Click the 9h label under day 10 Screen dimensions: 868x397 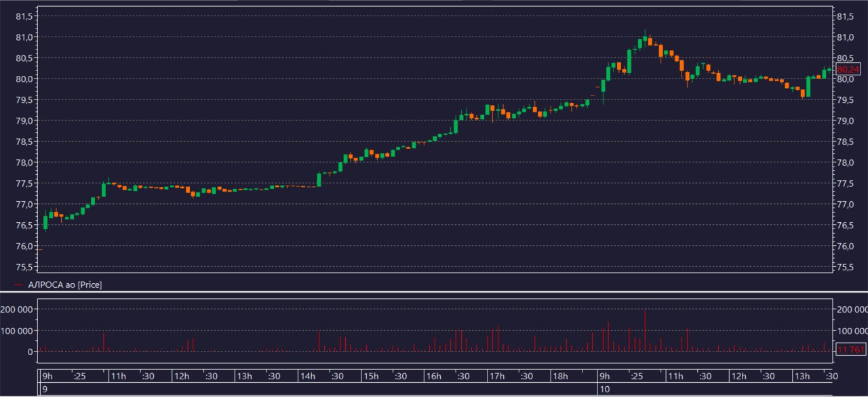[x=604, y=376]
